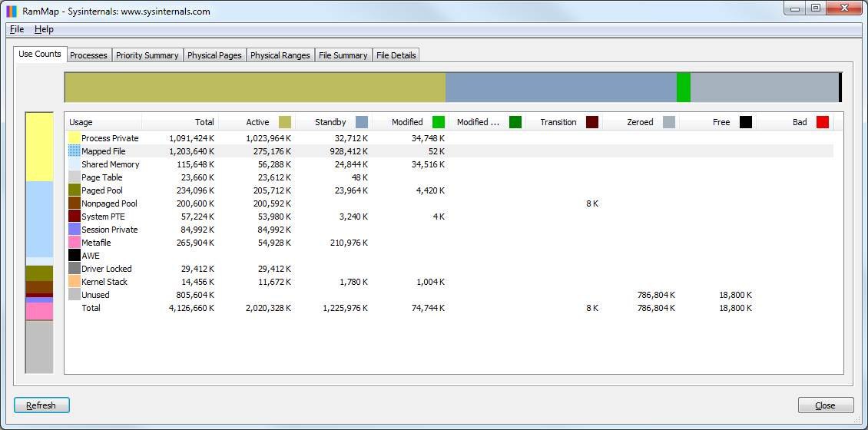Image resolution: width=868 pixels, height=430 pixels.
Task: Click the pink Metafile row swatch
Action: (x=75, y=243)
